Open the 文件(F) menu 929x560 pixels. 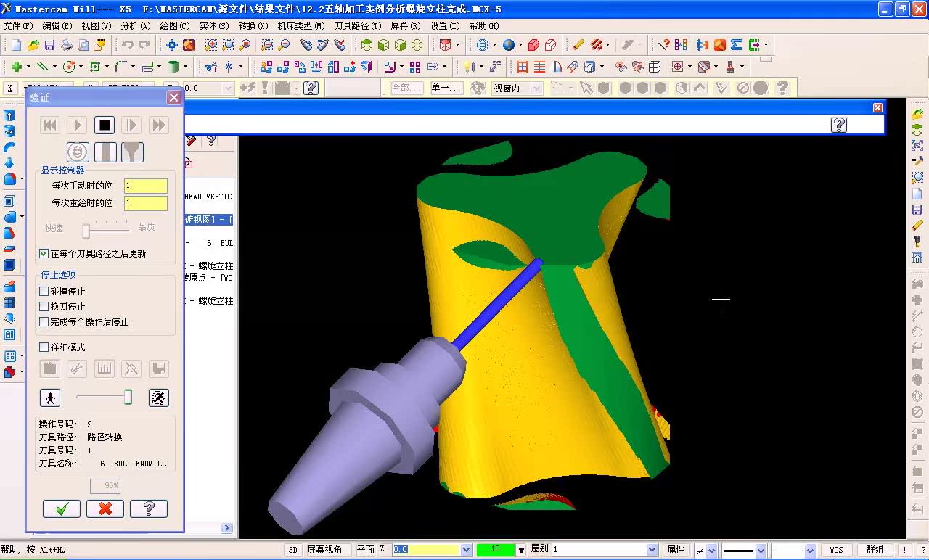(18, 25)
